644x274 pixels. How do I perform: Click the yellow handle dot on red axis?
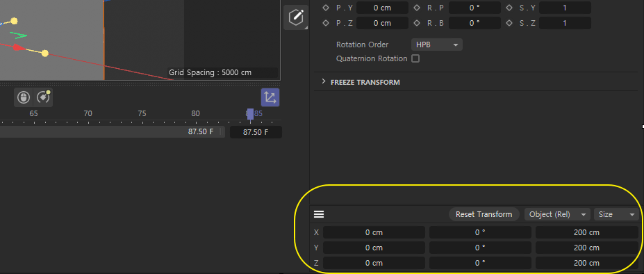pos(45,54)
